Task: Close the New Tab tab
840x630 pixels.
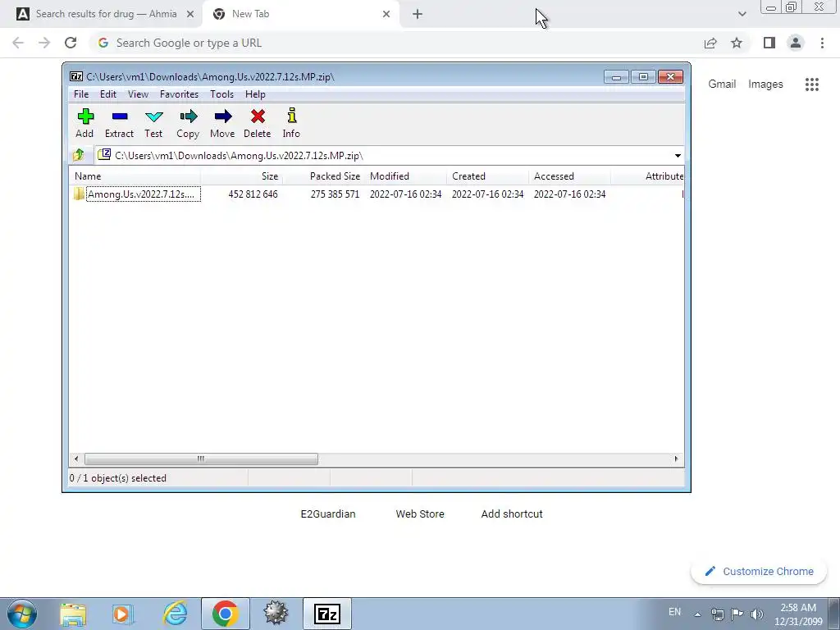Action: [x=386, y=15]
